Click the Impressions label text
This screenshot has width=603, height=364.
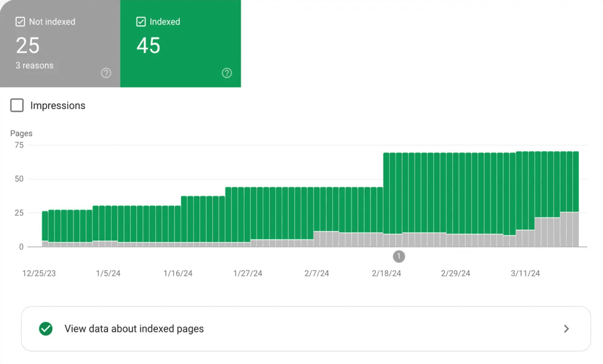tap(58, 105)
